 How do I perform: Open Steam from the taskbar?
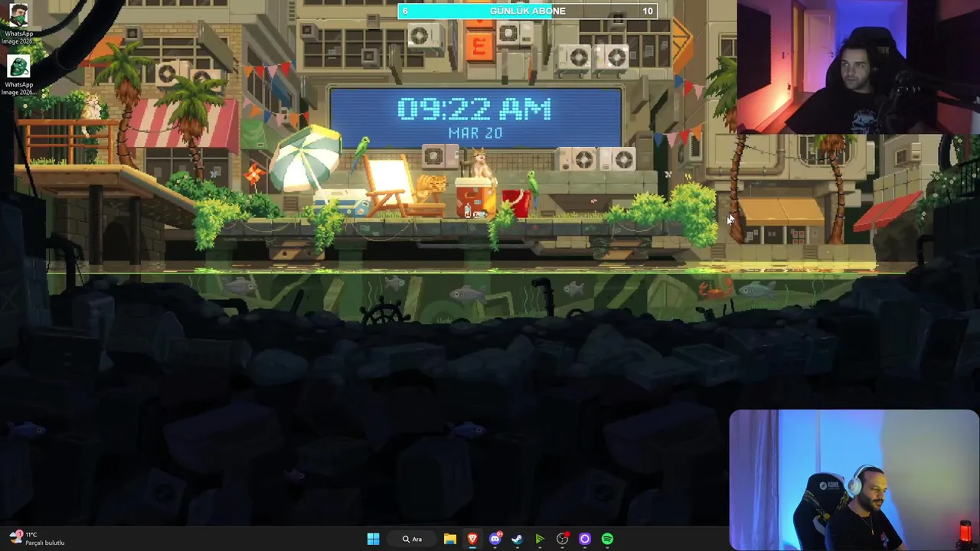click(517, 539)
